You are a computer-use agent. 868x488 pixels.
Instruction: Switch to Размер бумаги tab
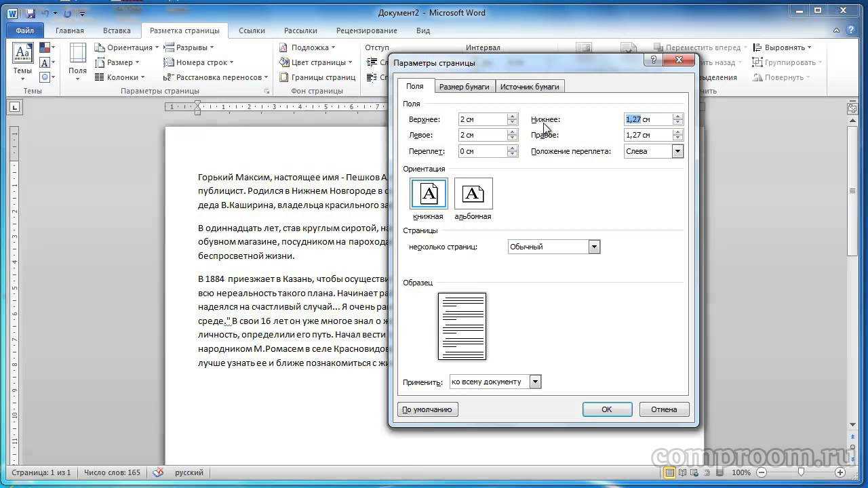pyautogui.click(x=465, y=87)
